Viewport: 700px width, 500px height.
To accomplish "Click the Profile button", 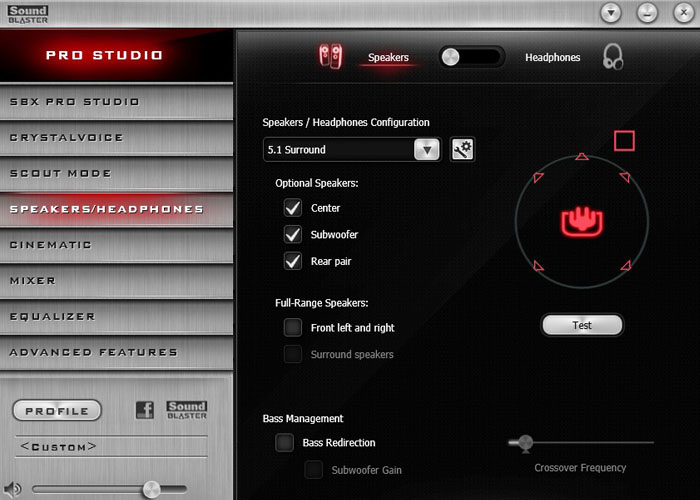I will (57, 411).
